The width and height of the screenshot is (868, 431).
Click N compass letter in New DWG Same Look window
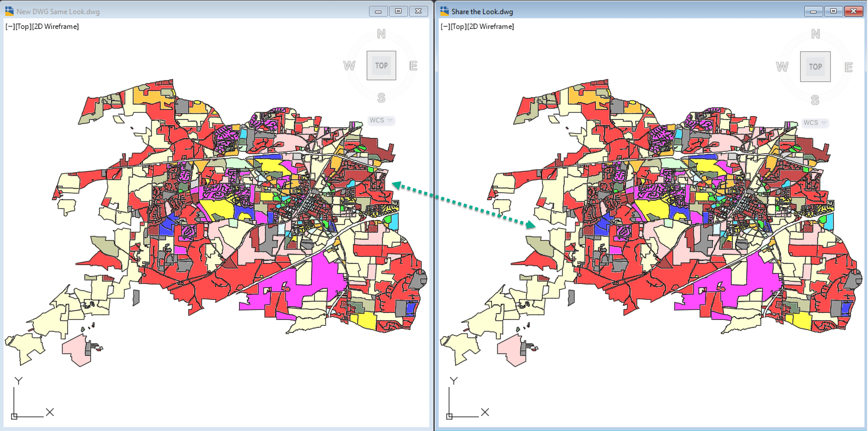(381, 34)
